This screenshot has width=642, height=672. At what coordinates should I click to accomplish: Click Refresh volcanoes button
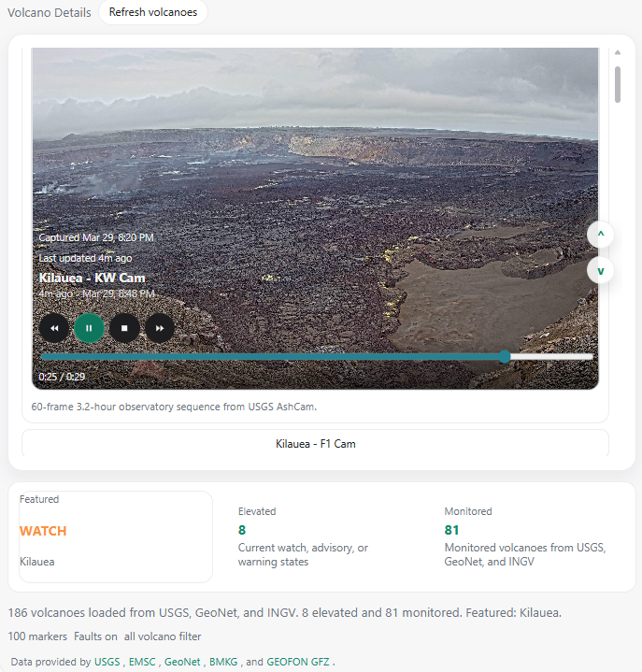(x=153, y=12)
